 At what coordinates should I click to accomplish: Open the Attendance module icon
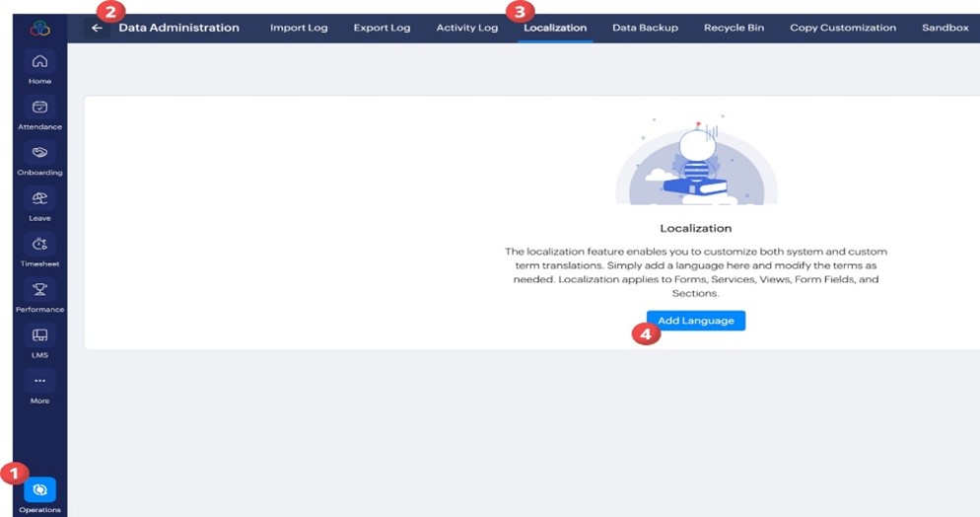coord(39,108)
